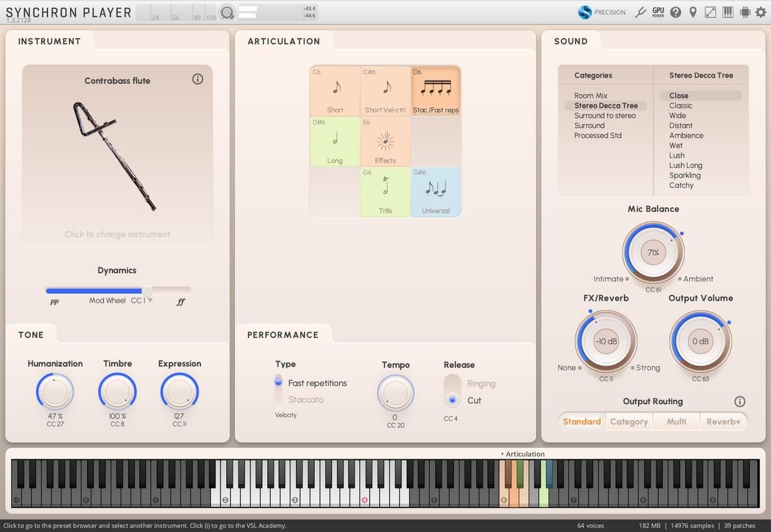Open help via question mark icon
The height and width of the screenshot is (532, 771).
pos(675,12)
